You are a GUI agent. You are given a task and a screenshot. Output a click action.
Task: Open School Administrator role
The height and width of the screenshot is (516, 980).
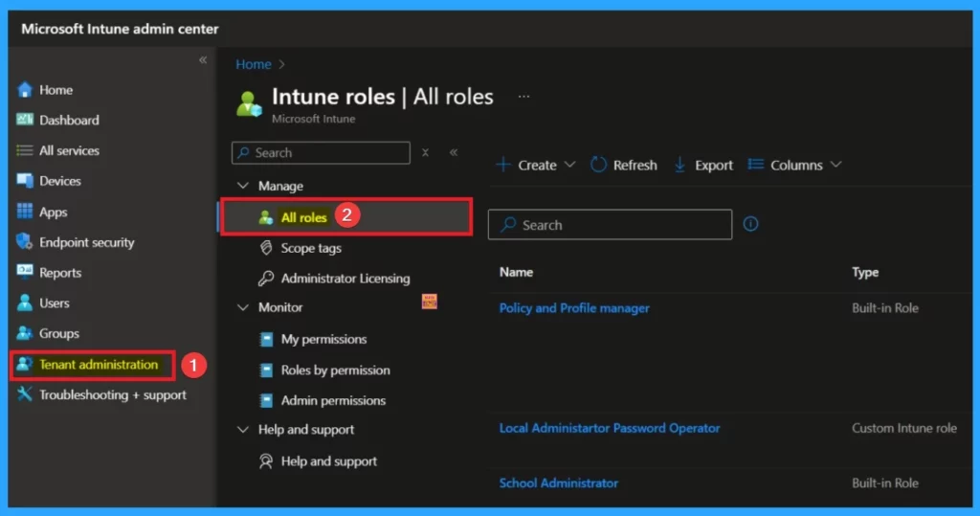point(559,482)
